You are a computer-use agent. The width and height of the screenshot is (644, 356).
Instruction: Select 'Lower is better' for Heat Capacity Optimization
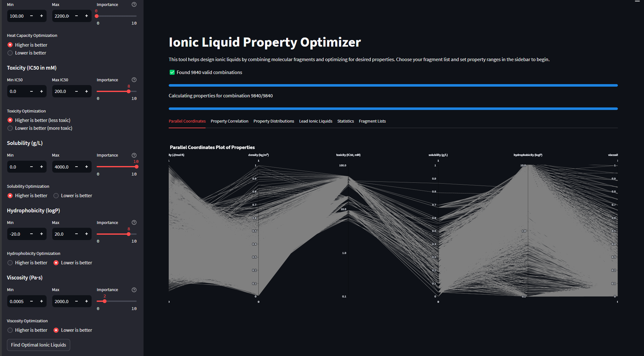[x=10, y=53]
